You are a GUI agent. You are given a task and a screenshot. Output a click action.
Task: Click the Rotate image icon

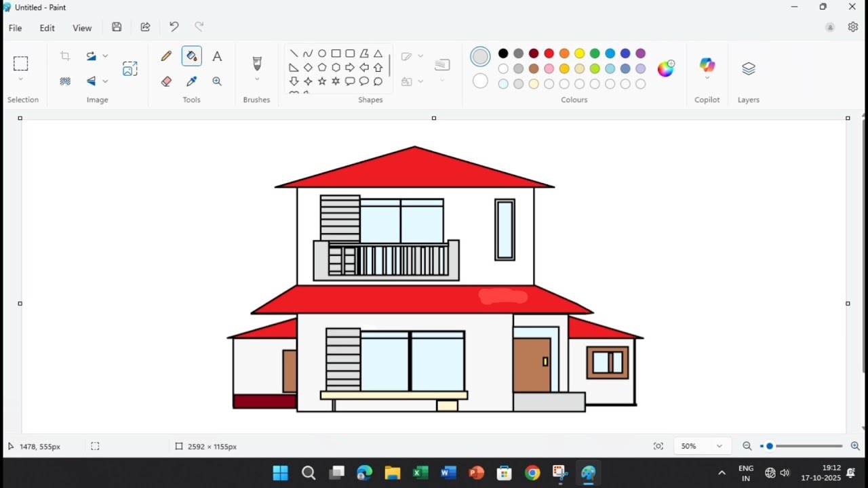click(x=92, y=56)
